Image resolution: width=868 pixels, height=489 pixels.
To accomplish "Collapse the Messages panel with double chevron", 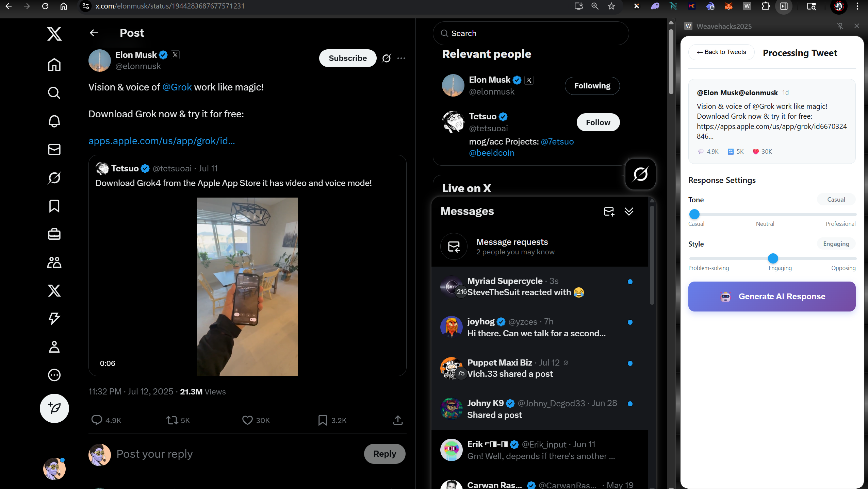I will pyautogui.click(x=629, y=212).
